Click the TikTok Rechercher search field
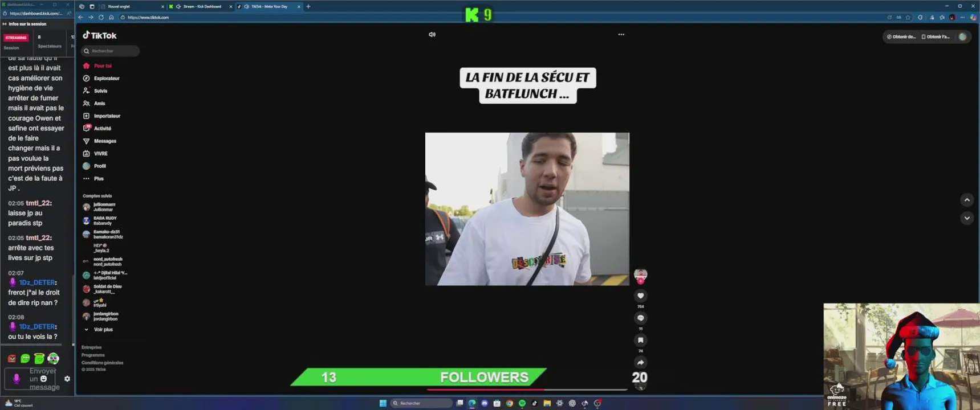Screen dimensions: 980x410 111,51
